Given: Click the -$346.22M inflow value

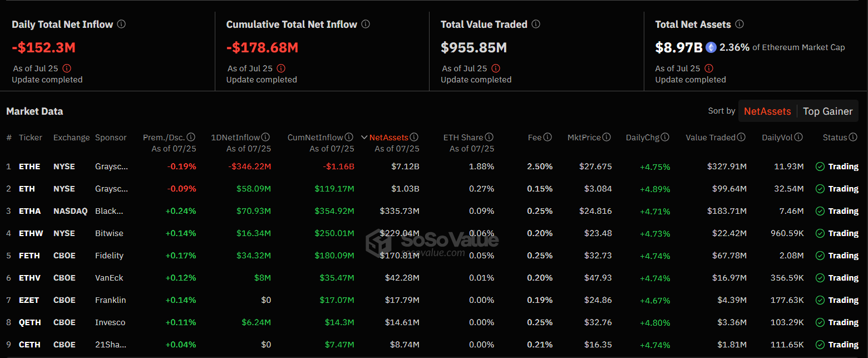Looking at the screenshot, I should (x=250, y=166).
